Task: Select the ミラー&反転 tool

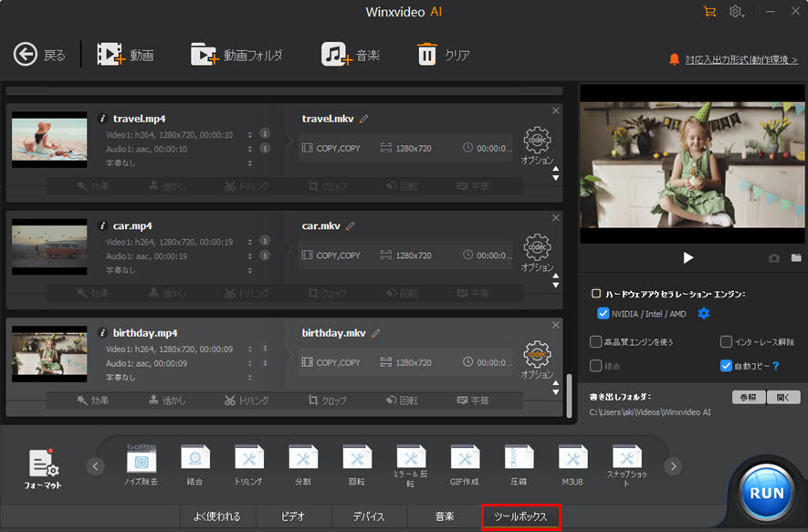Action: tap(411, 466)
